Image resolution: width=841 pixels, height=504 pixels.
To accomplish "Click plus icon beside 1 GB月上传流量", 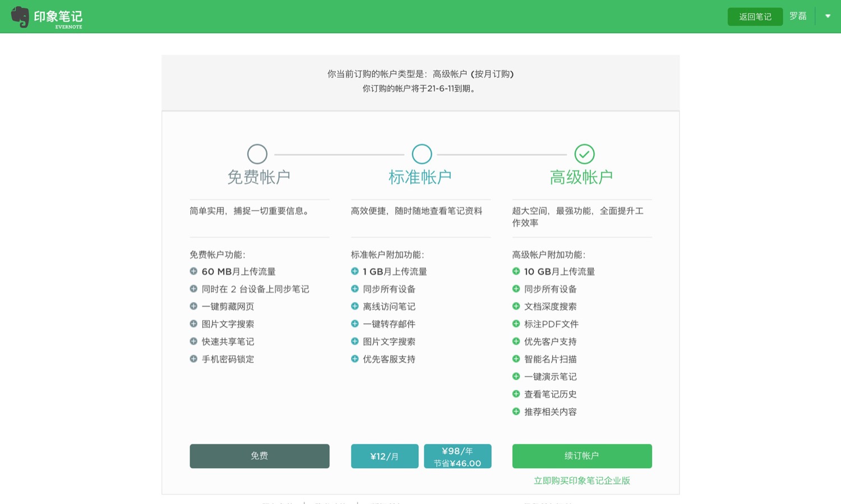I will tap(355, 271).
